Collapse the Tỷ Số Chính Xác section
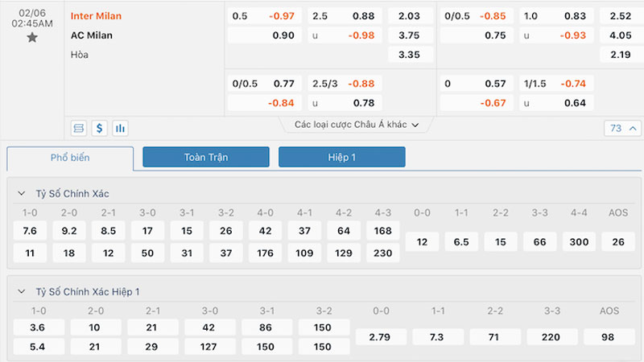The image size is (644, 362). [x=22, y=193]
